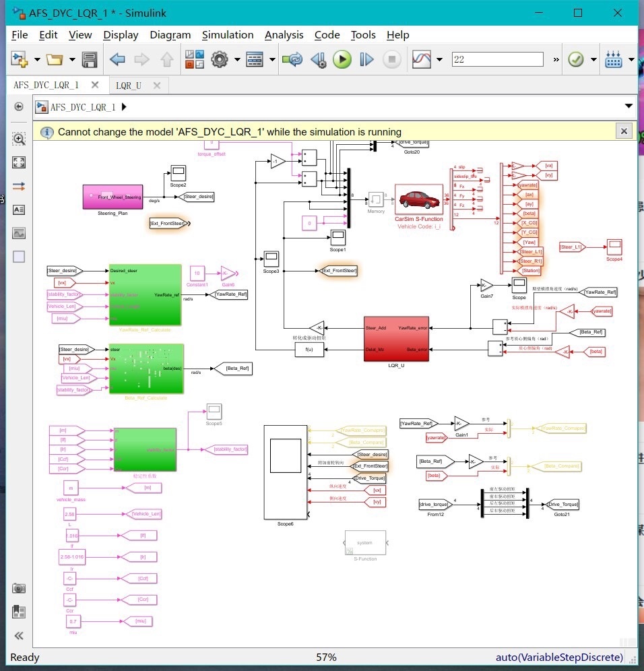Viewport: 644px width, 671px height.
Task: Open the Library Browser icon
Action: pyautogui.click(x=194, y=59)
